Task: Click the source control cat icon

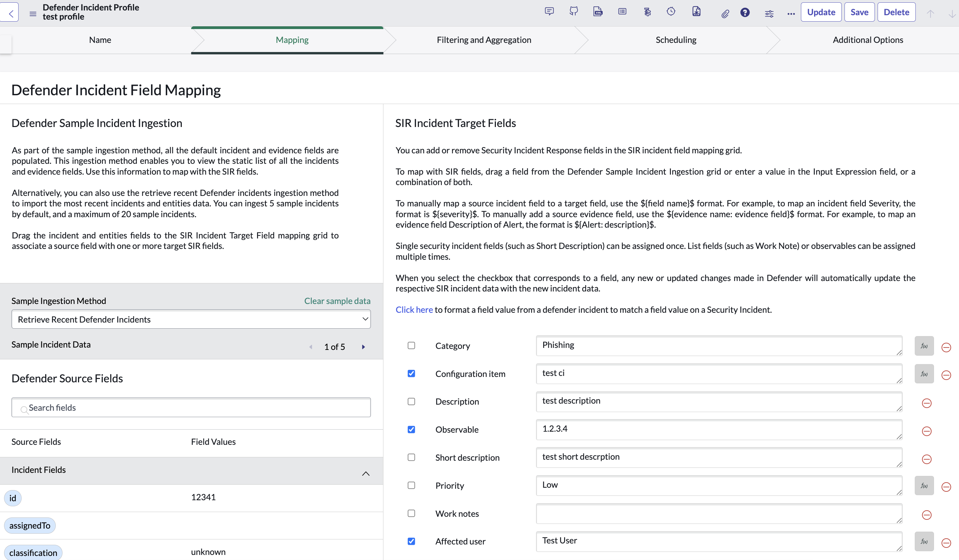Action: [x=574, y=12]
